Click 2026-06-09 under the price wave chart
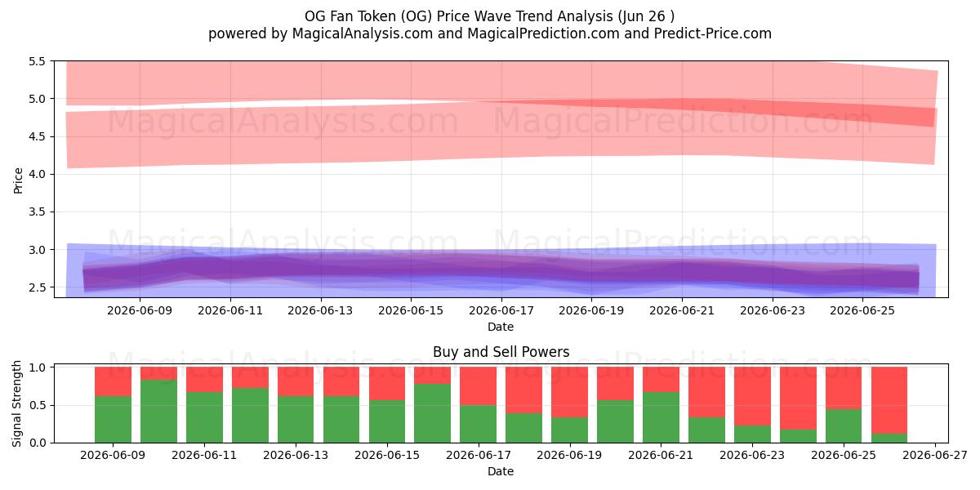The image size is (980, 490). [140, 310]
